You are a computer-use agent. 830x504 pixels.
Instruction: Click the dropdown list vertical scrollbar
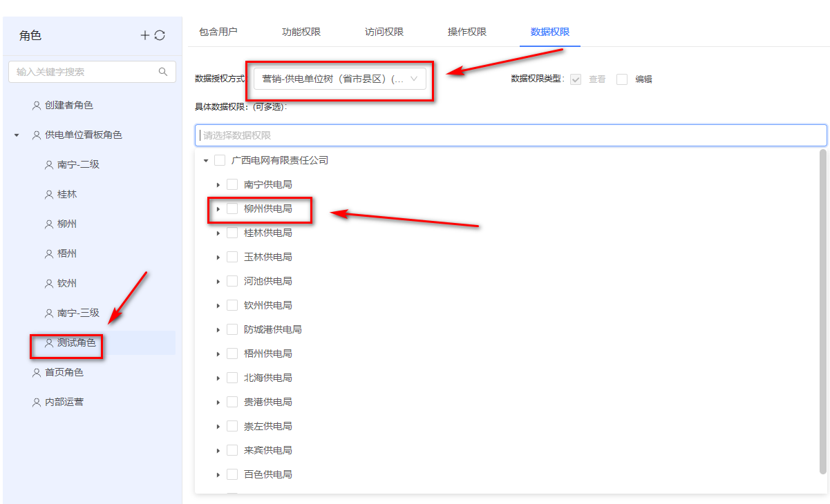click(822, 311)
